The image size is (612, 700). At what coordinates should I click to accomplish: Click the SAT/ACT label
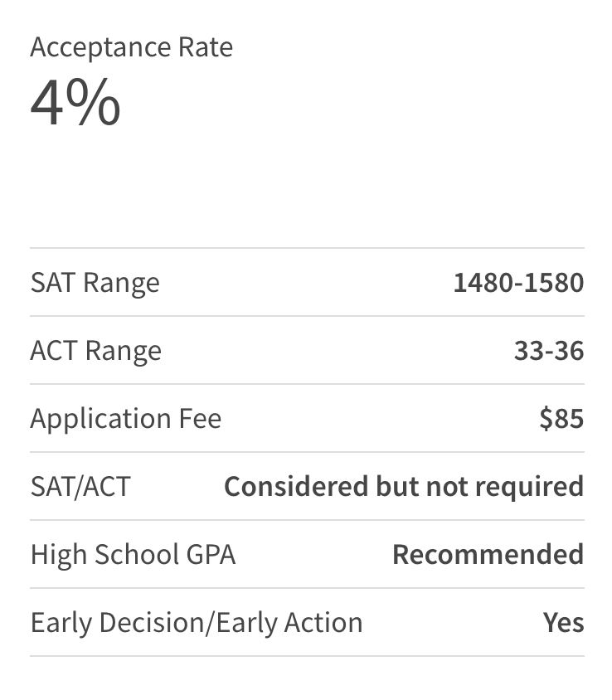(80, 486)
